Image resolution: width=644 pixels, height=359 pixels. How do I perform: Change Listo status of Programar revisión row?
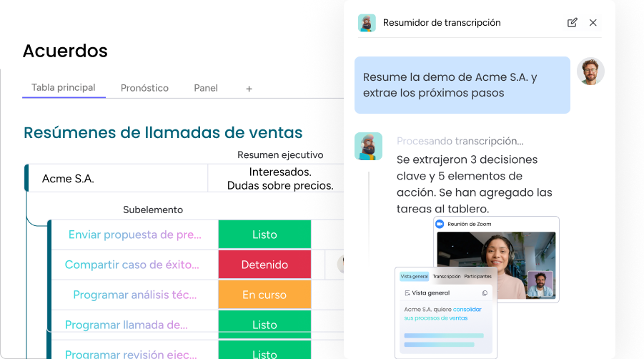click(x=264, y=350)
